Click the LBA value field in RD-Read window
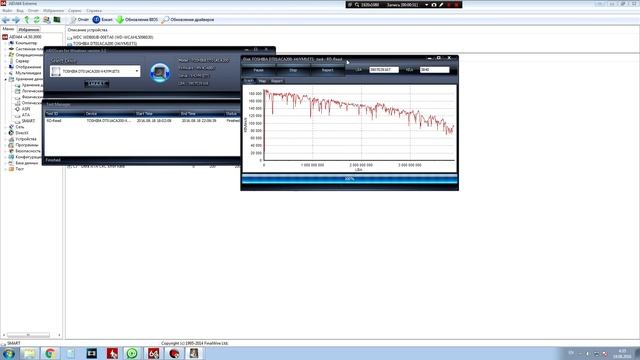The height and width of the screenshot is (360, 640). (x=384, y=70)
